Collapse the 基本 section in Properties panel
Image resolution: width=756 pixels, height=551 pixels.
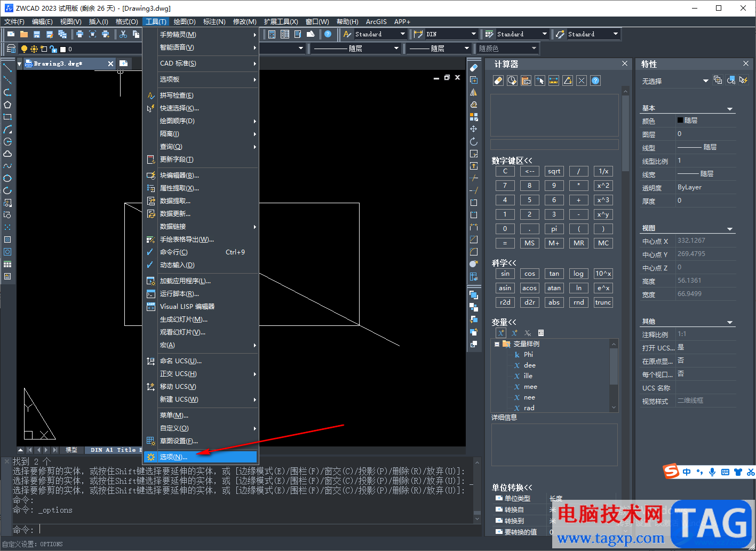point(730,108)
